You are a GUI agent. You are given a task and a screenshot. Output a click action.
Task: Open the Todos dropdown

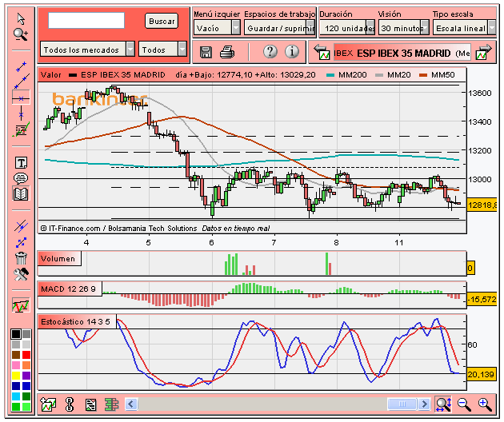tap(162, 49)
